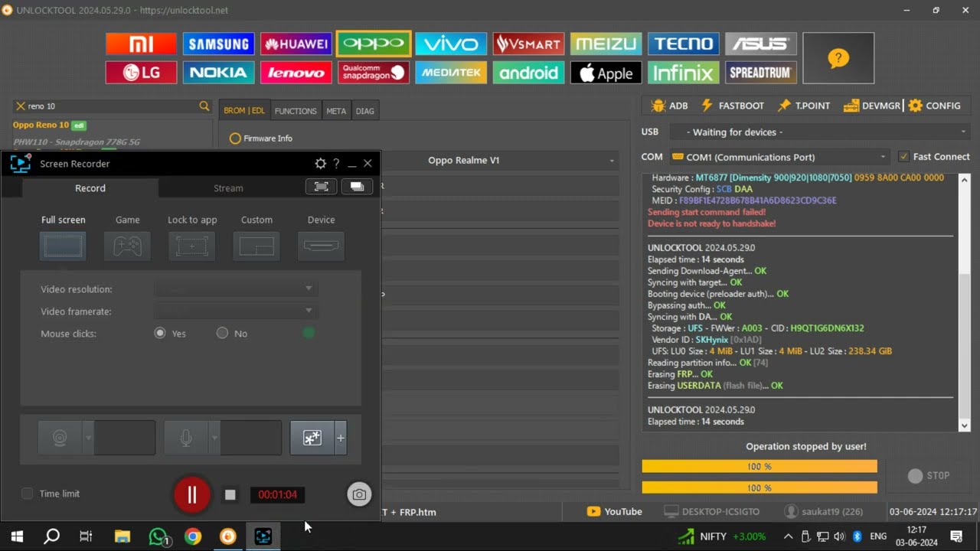Screen dimensions: 980x551
Task: Select the Apple brand logo
Action: 606,73
